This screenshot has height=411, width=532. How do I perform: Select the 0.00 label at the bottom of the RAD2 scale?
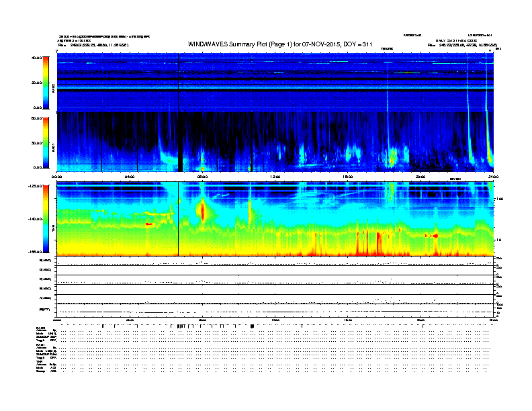(x=38, y=107)
